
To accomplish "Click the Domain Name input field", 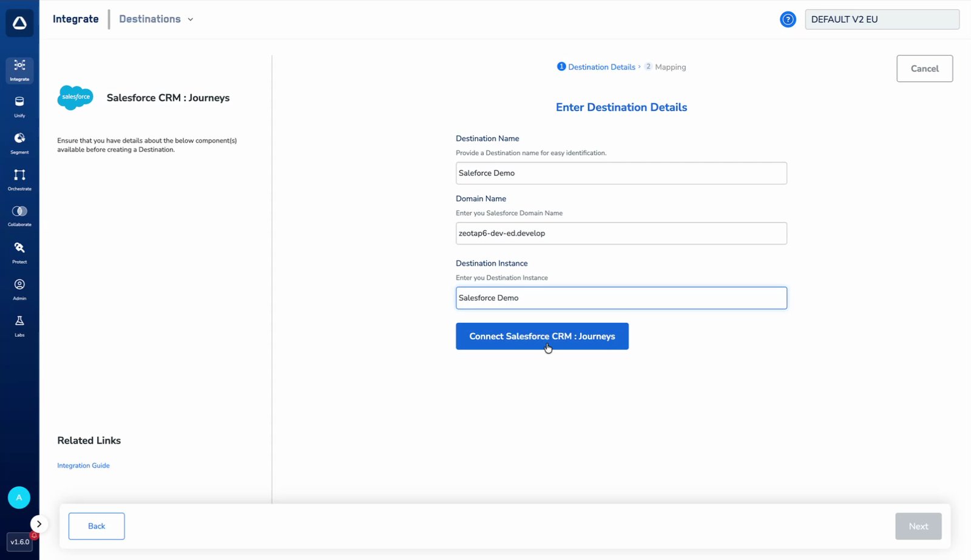I will click(x=621, y=233).
